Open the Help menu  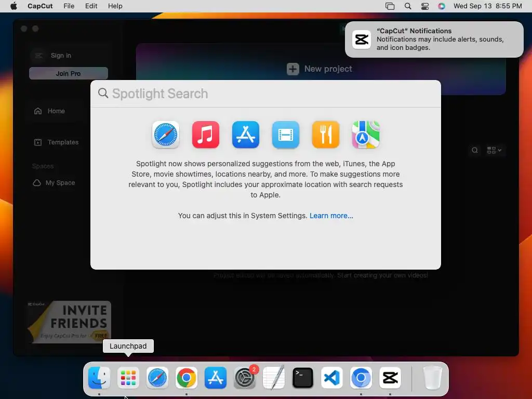click(115, 6)
